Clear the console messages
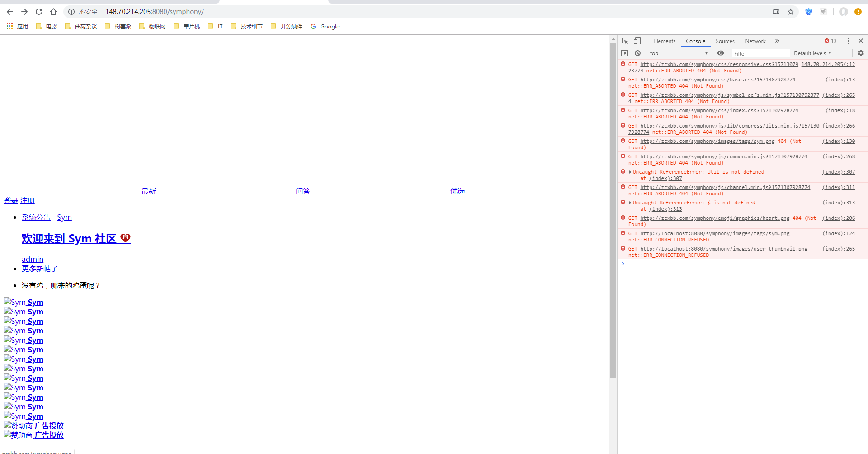 pyautogui.click(x=637, y=53)
